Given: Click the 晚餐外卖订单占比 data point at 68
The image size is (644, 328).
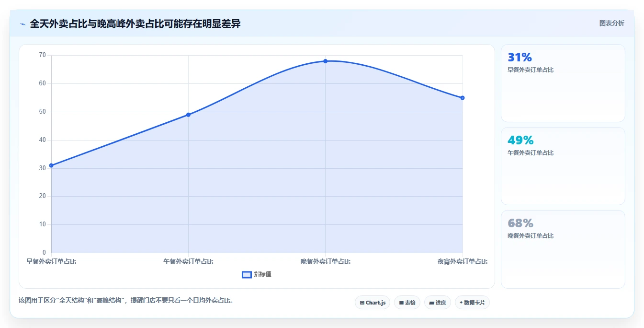Looking at the screenshot, I should (x=325, y=61).
